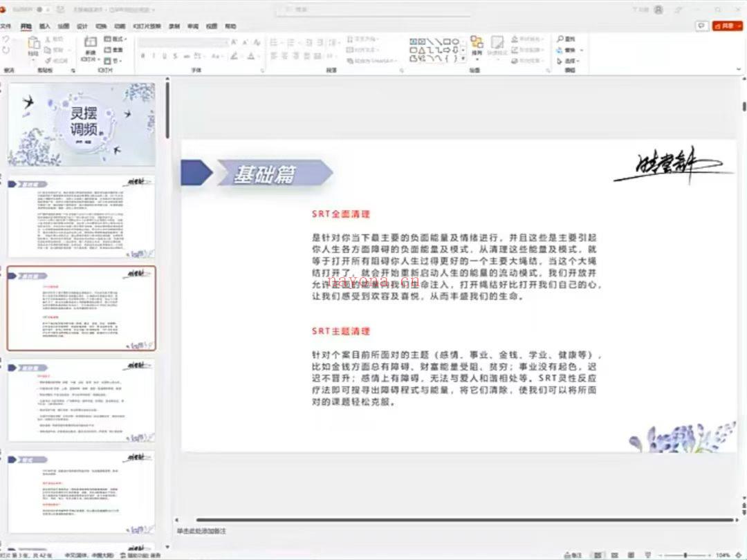The width and height of the screenshot is (747, 560).
Task: Click the Align Left paragraph icon
Action: (274, 56)
